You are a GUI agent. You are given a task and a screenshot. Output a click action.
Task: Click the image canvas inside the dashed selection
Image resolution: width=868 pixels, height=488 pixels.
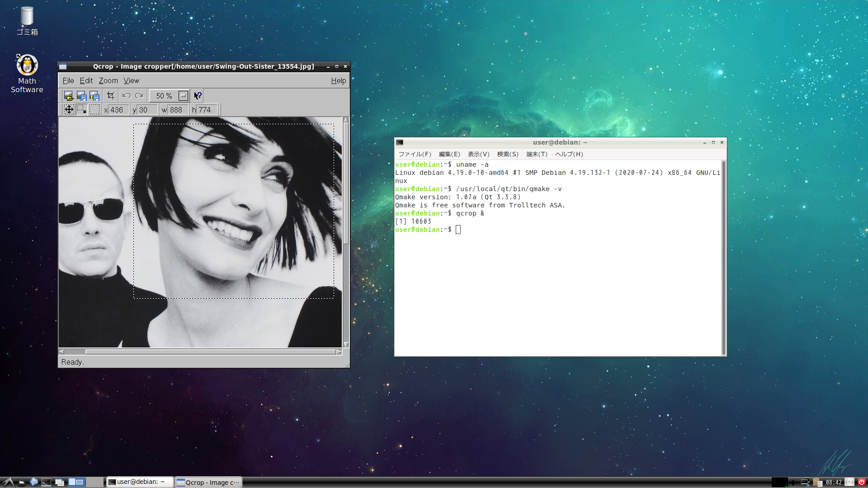point(234,211)
